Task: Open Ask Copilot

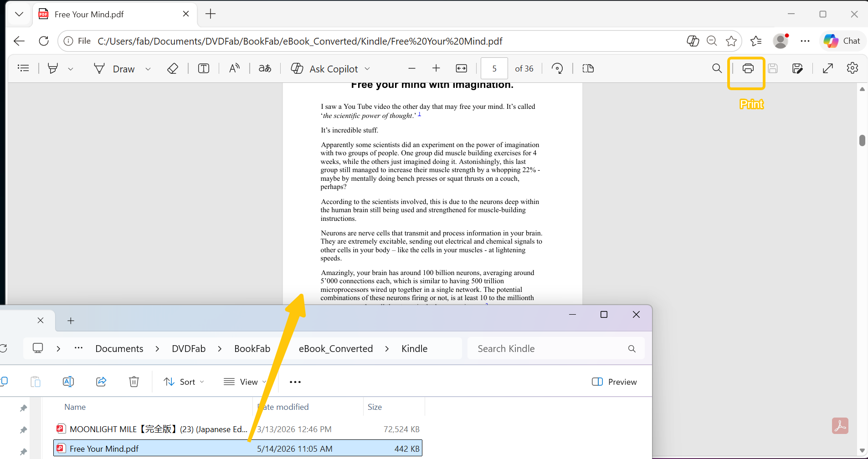Action: [x=325, y=69]
